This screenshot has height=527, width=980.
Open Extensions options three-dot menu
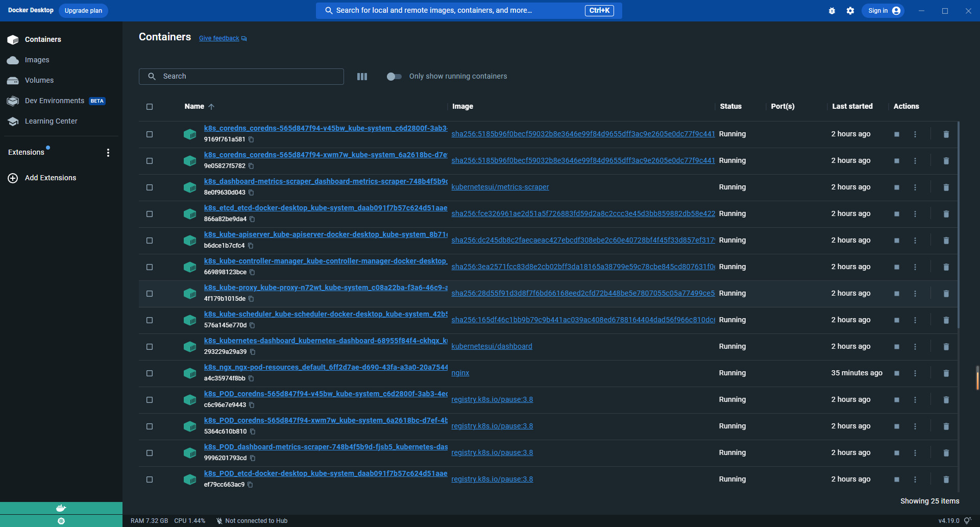108,153
